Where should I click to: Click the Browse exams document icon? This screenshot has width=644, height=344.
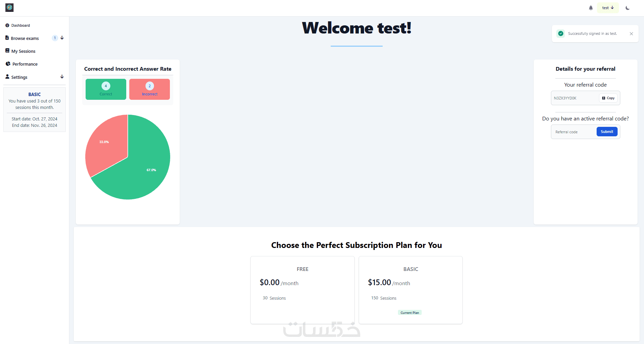(7, 38)
